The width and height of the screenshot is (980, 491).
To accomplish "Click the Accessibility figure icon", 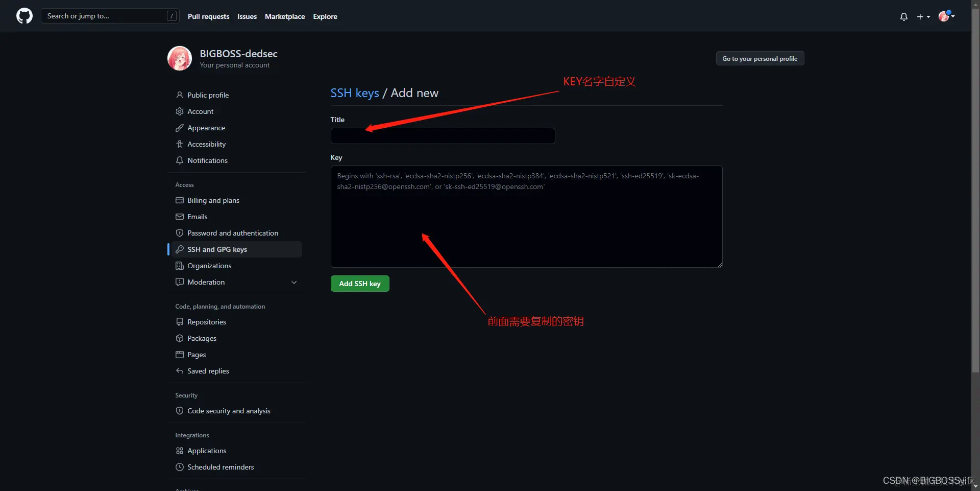I will 180,144.
